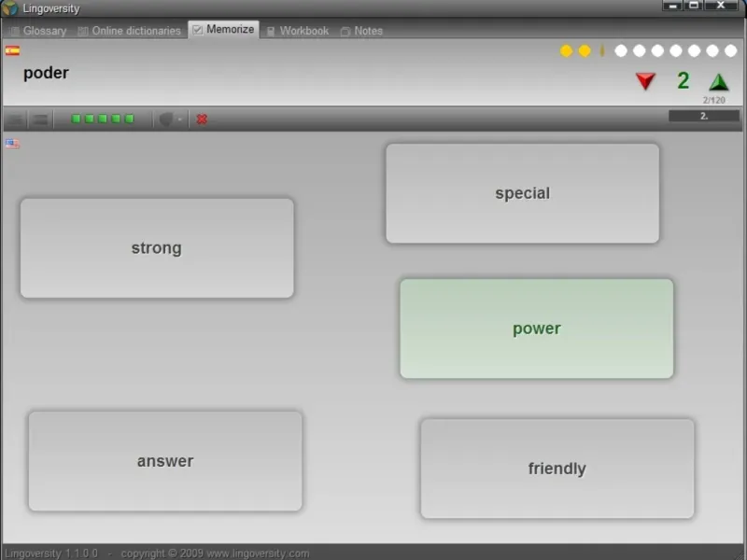Choose the answer card 'special'
Viewport: 747px width, 560px height.
(523, 193)
